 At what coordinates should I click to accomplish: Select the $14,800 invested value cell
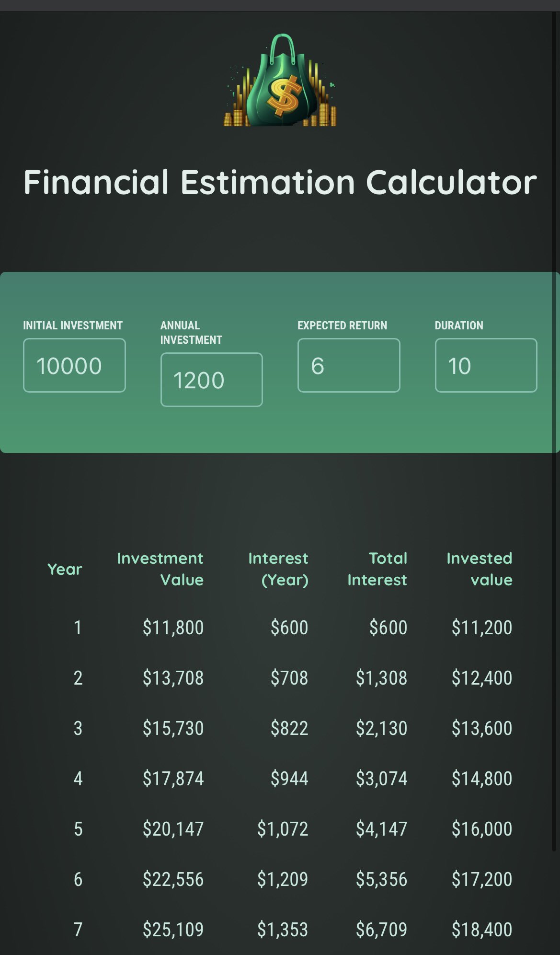481,779
